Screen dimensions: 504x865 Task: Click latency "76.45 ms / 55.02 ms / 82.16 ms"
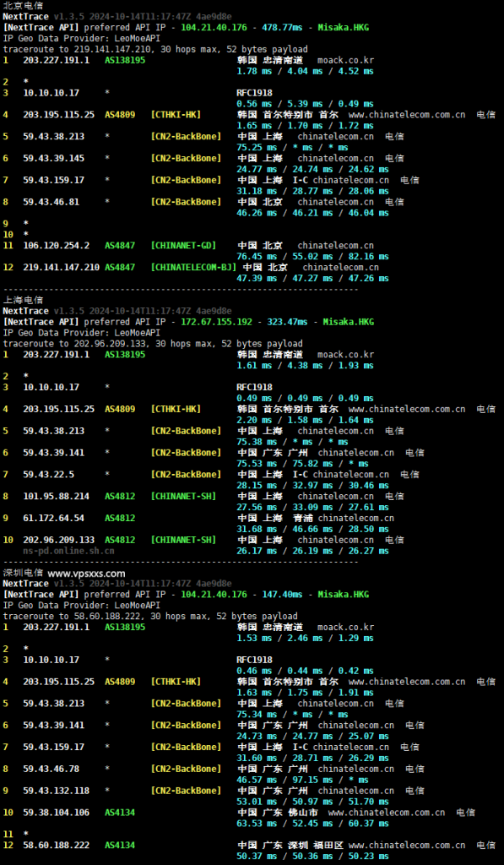(312, 257)
